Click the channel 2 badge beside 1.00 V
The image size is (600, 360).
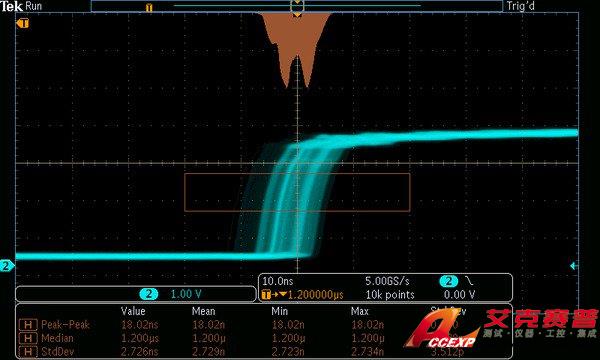coord(148,294)
